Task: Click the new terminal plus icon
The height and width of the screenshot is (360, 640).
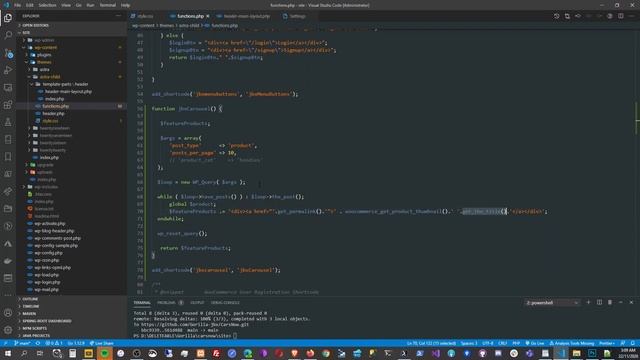Action: (x=588, y=302)
